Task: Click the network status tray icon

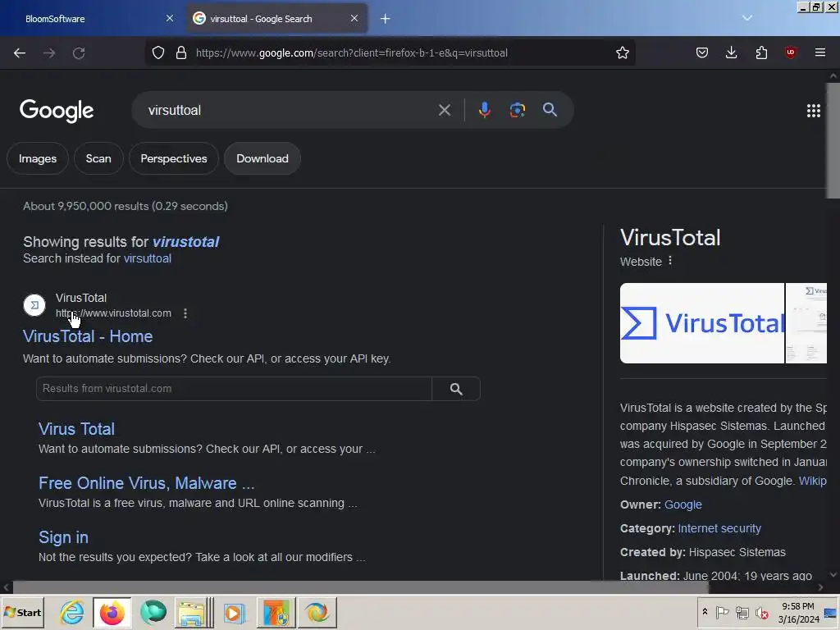Action: pyautogui.click(x=742, y=612)
